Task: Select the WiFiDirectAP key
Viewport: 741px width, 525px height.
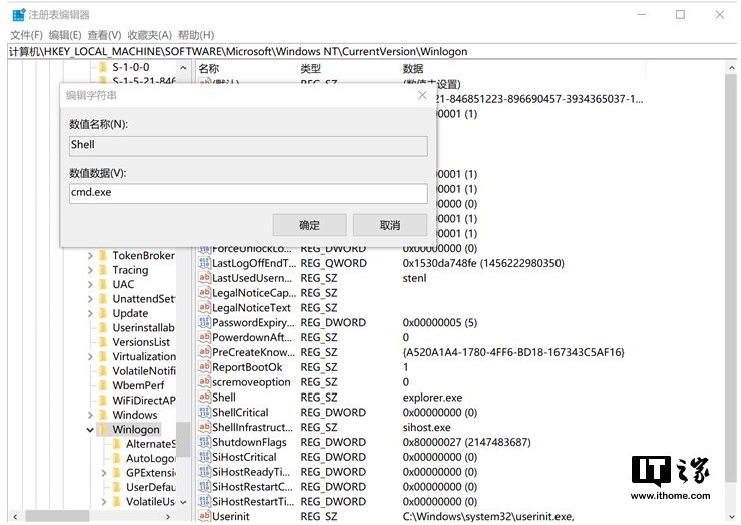Action: (x=144, y=401)
